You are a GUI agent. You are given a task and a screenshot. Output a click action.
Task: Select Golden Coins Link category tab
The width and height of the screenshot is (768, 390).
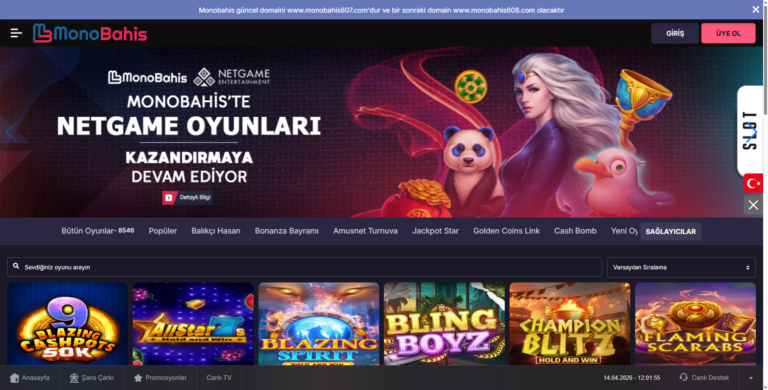point(506,231)
